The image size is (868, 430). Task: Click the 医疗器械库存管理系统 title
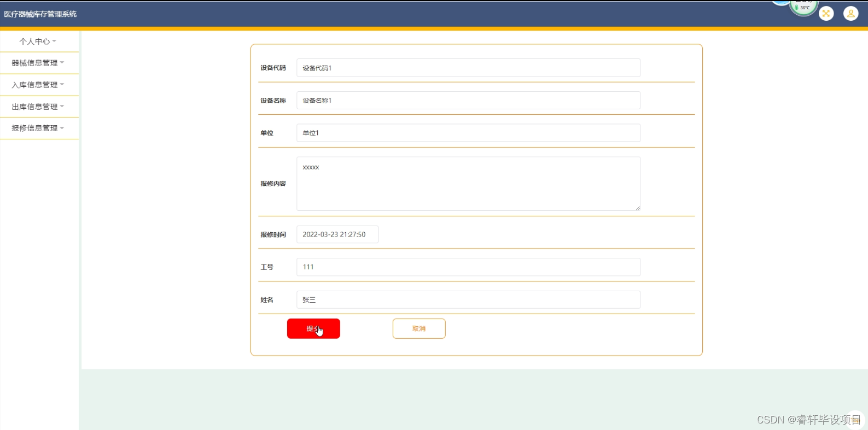(x=40, y=14)
